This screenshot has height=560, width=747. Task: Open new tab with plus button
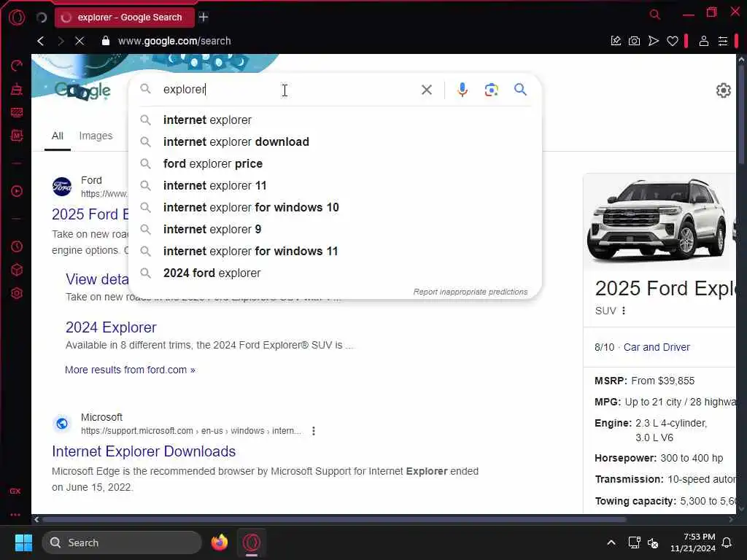(x=204, y=17)
